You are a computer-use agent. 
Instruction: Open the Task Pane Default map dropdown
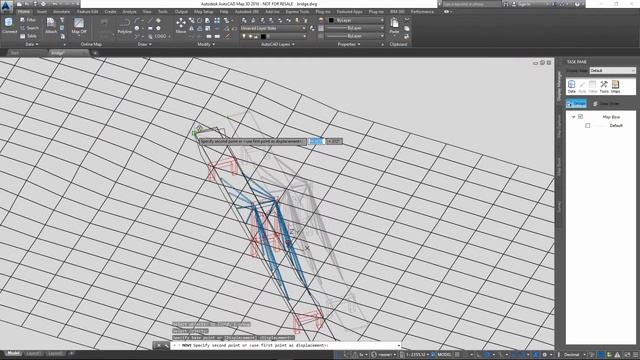click(613, 71)
